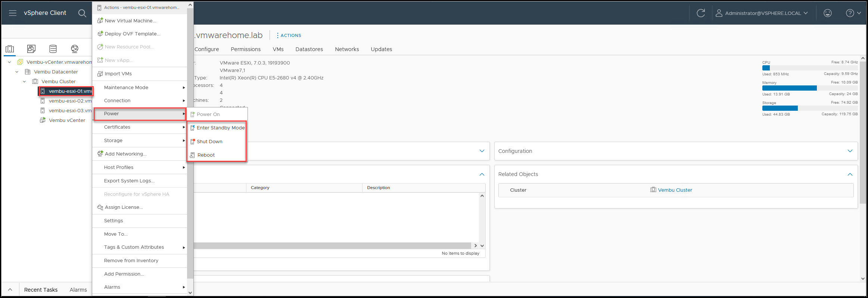Open the Alarms bottom tab
Viewport: 868px width, 298px height.
pos(78,290)
